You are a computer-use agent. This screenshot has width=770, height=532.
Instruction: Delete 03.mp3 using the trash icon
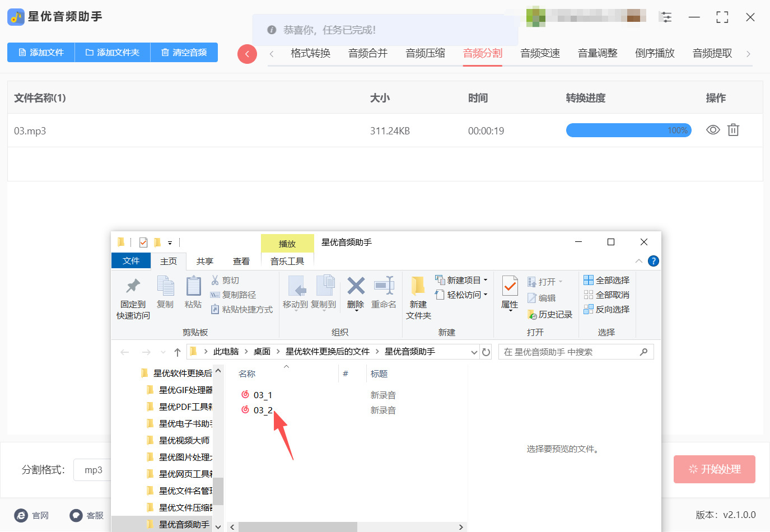pyautogui.click(x=734, y=129)
